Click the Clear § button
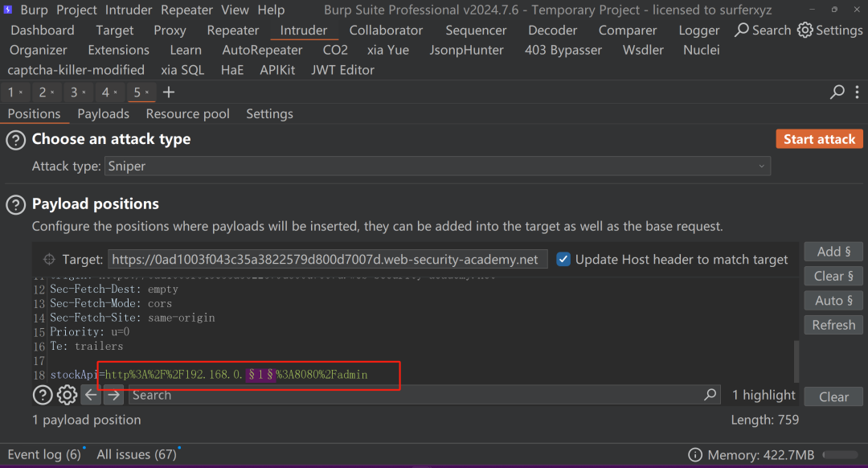Image resolution: width=868 pixels, height=468 pixels. click(833, 276)
